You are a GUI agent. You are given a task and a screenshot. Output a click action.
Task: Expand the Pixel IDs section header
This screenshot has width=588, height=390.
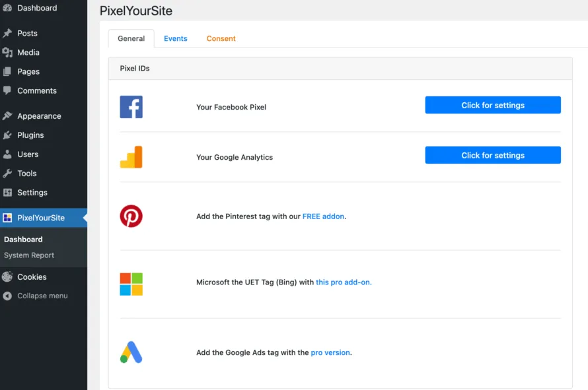(134, 68)
